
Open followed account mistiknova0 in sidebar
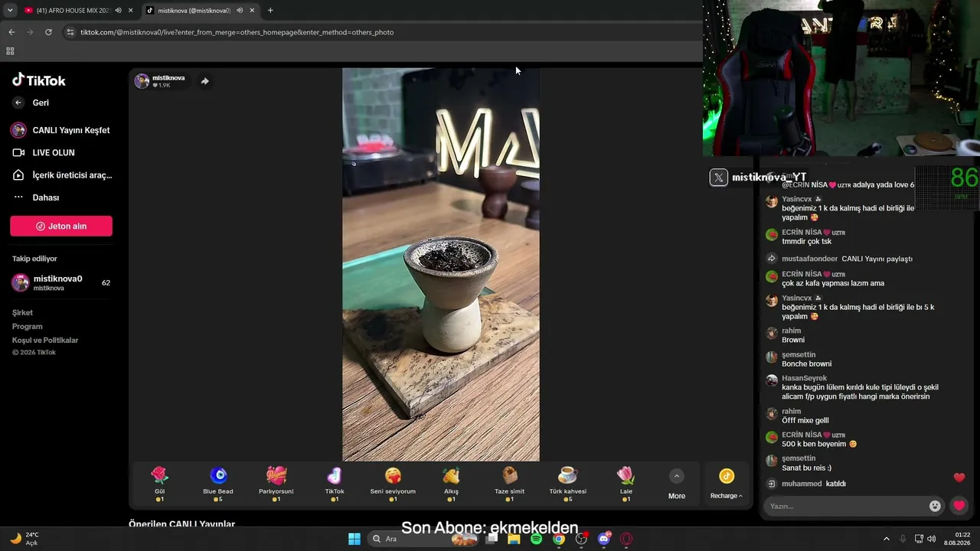click(61, 282)
